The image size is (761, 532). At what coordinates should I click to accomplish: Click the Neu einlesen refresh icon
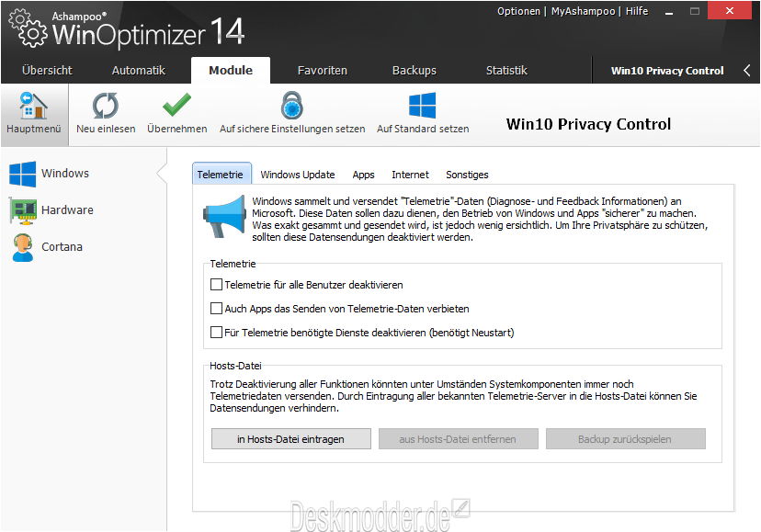(x=106, y=106)
